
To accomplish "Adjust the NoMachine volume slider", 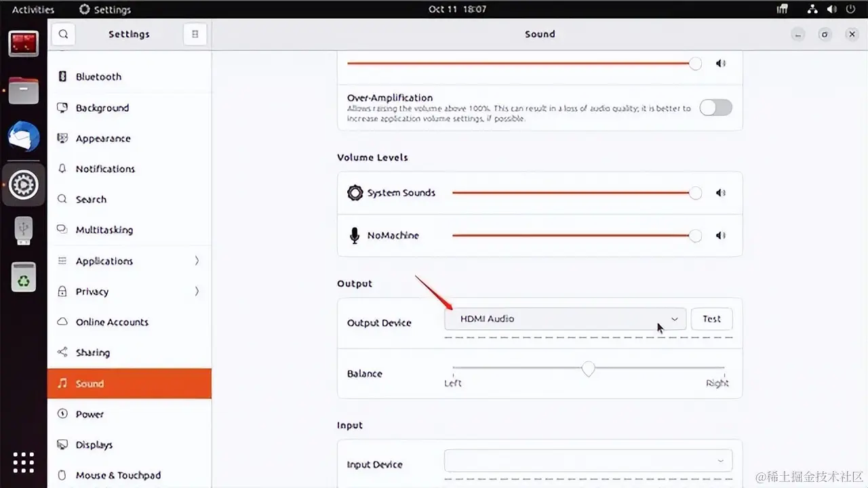I will (x=576, y=235).
